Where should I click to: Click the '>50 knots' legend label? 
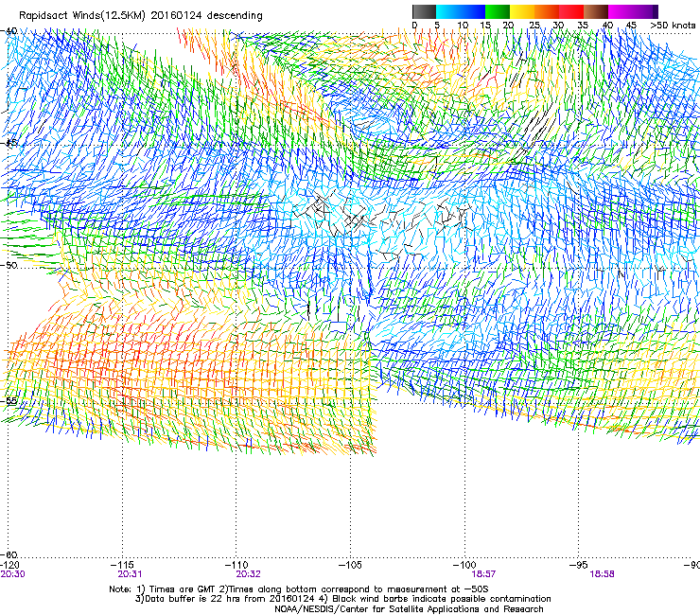pos(673,25)
